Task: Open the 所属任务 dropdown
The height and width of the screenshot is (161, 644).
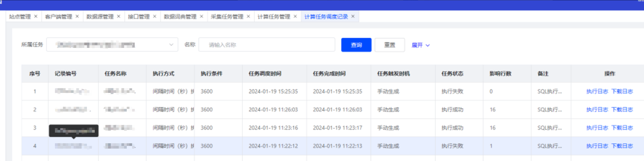Action: [112, 45]
